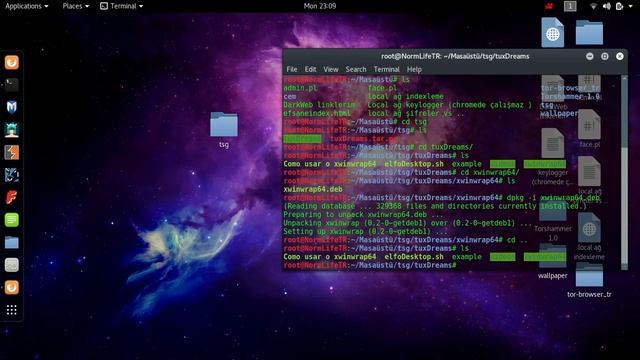Image resolution: width=640 pixels, height=360 pixels.
Task: Click the 'dpkg -i xwinwrap64.deb' command
Action: 553,198
